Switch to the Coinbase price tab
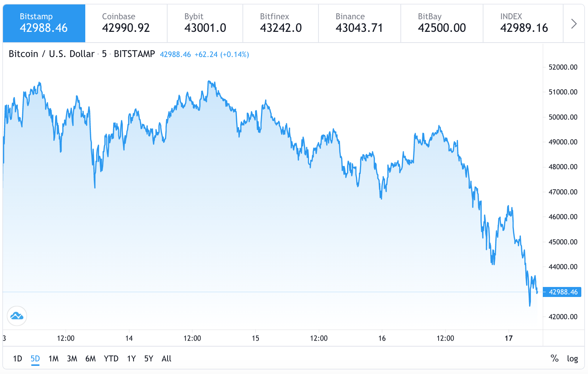This screenshot has width=588, height=374. [x=126, y=23]
